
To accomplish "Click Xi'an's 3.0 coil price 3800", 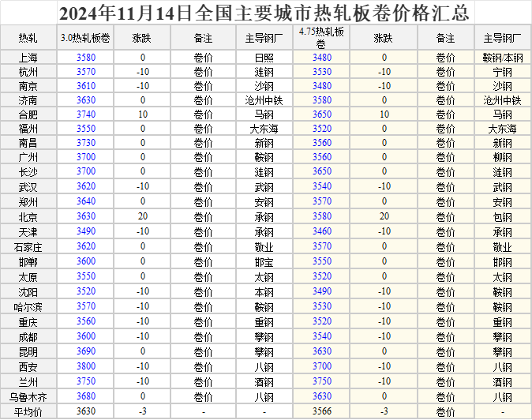I will coord(86,366).
